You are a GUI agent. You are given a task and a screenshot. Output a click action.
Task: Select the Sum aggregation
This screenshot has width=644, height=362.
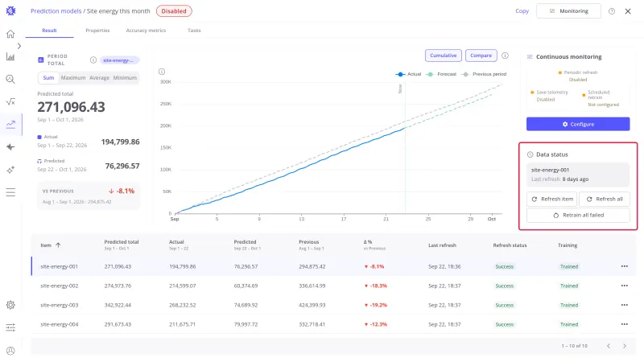(48, 77)
